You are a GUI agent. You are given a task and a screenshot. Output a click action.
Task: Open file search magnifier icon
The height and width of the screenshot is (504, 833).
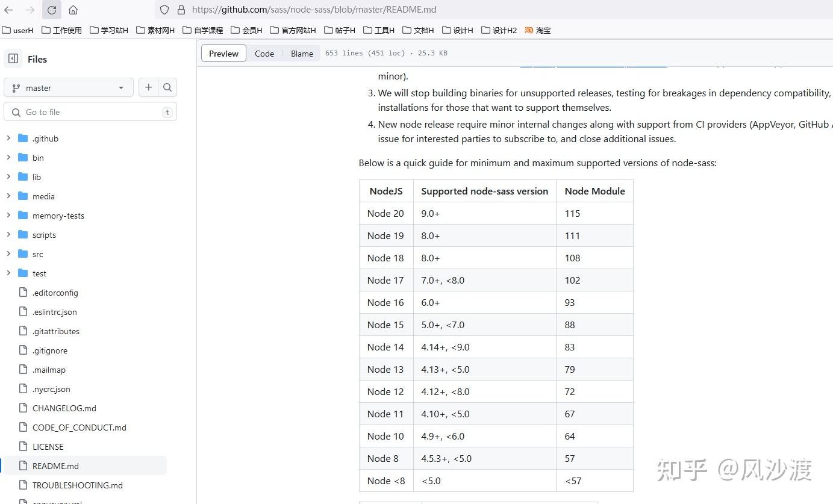tap(167, 87)
